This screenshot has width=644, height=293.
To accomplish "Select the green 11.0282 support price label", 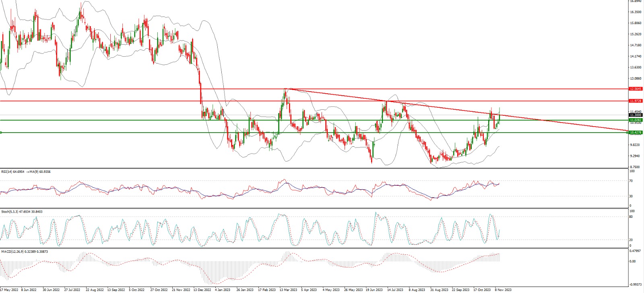I will (636, 120).
